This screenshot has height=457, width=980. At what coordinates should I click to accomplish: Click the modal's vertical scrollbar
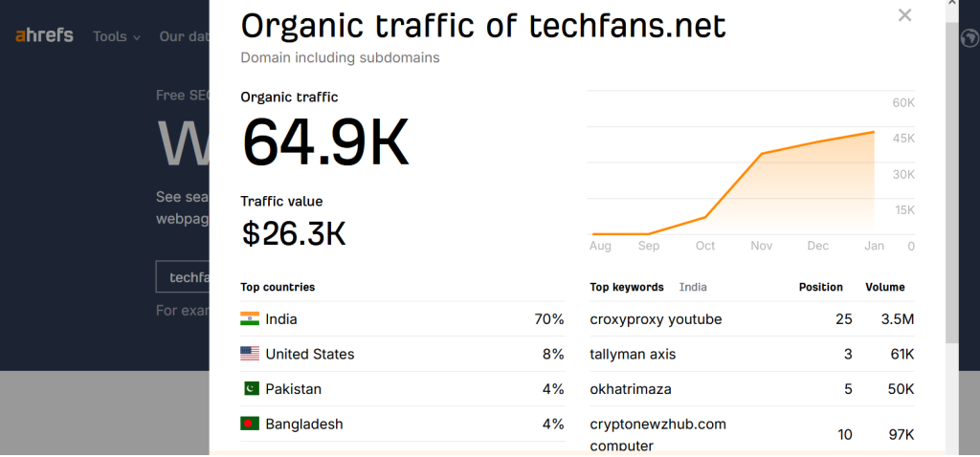(x=951, y=181)
